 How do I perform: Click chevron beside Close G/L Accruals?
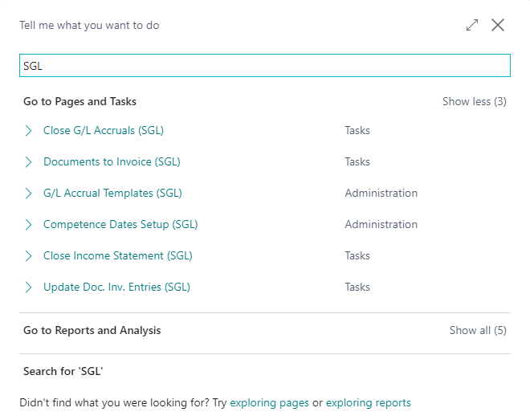click(29, 130)
